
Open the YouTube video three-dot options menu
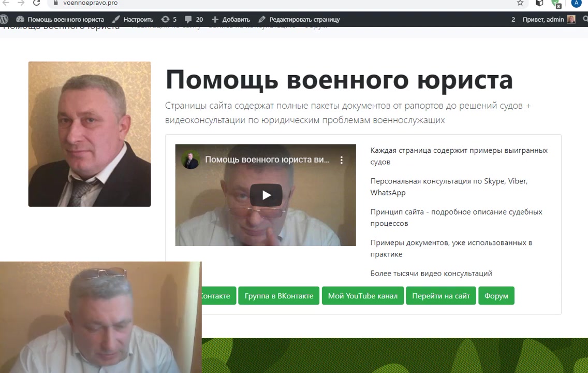click(341, 160)
